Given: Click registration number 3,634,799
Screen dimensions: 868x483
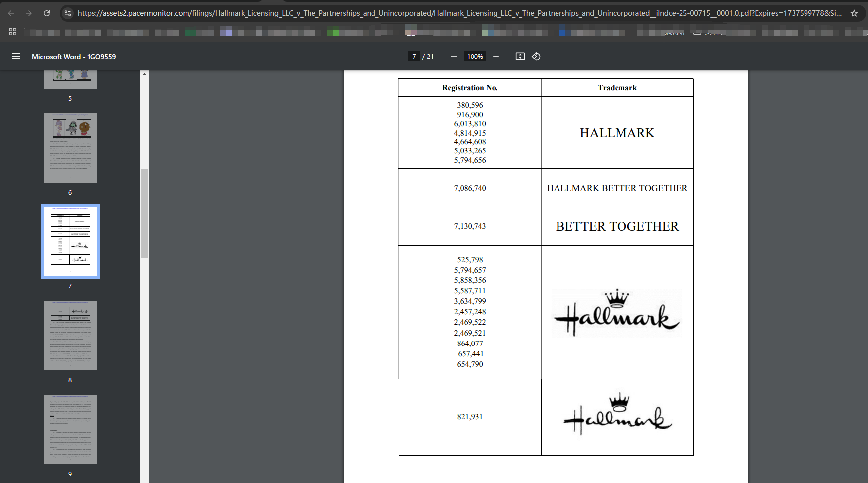Looking at the screenshot, I should [x=470, y=301].
